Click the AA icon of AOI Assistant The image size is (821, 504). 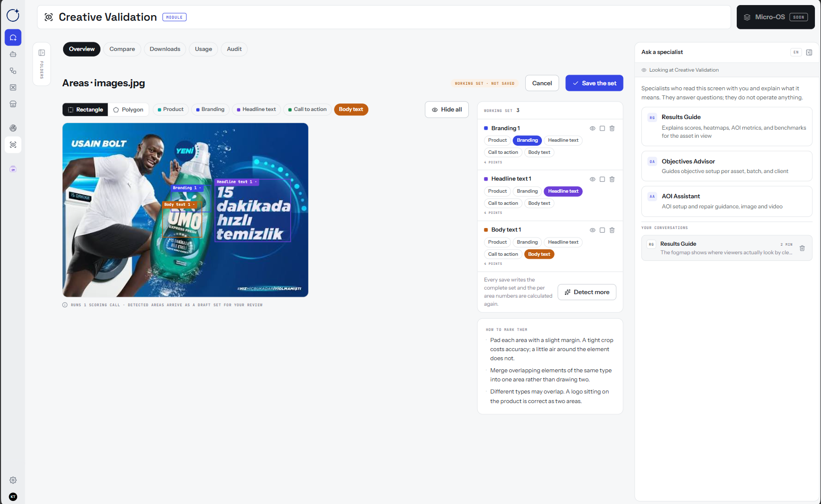point(652,197)
